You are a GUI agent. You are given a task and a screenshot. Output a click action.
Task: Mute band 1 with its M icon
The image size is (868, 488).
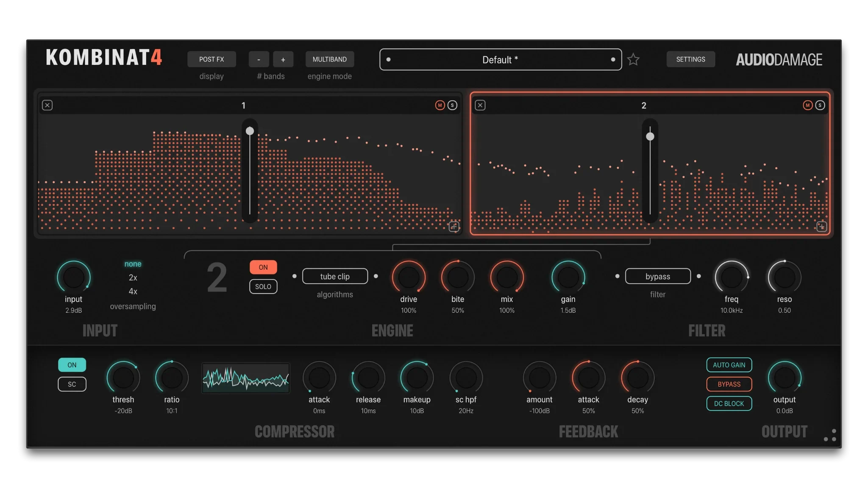440,105
